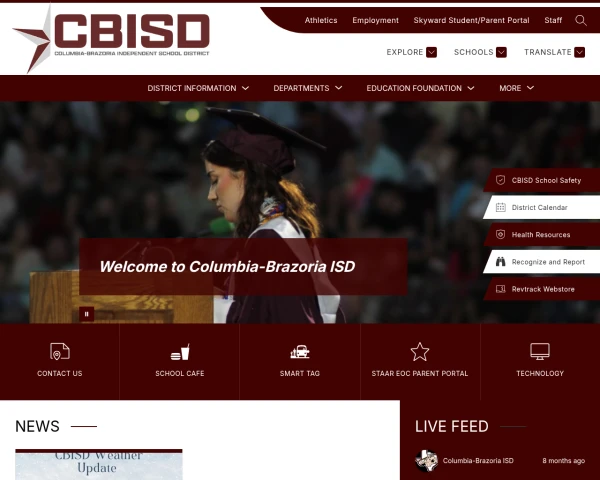Go to the Athletics link
Screen dimensions: 600x480
coord(321,20)
